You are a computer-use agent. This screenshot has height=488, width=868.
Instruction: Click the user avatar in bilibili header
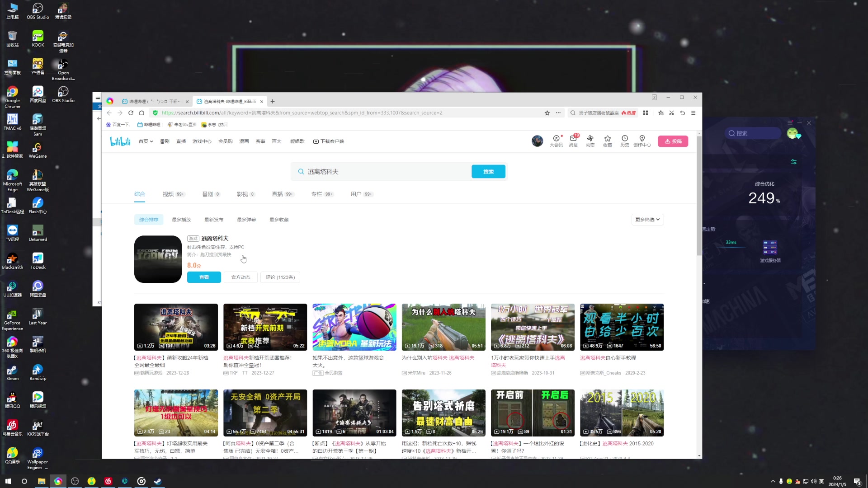tap(537, 141)
